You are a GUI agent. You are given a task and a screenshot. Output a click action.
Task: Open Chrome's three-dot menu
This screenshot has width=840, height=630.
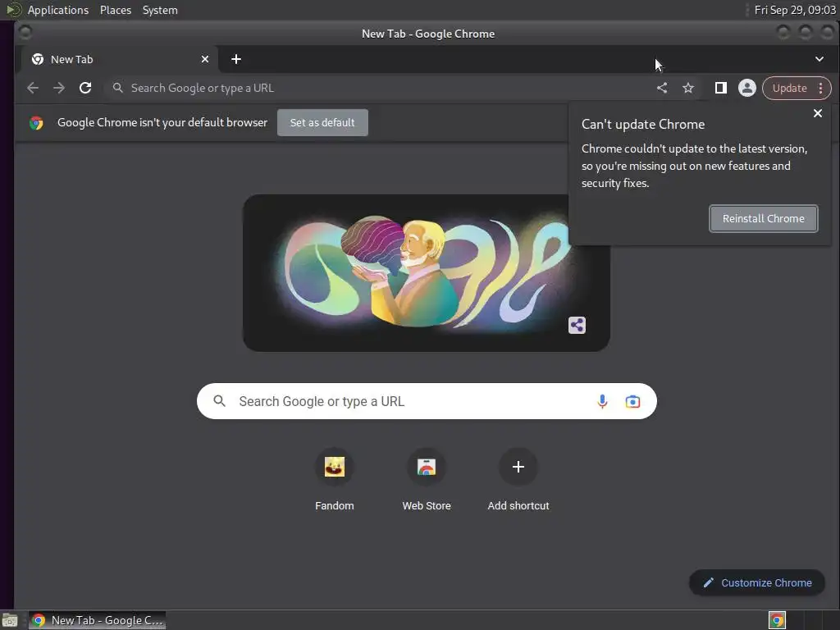pos(820,88)
